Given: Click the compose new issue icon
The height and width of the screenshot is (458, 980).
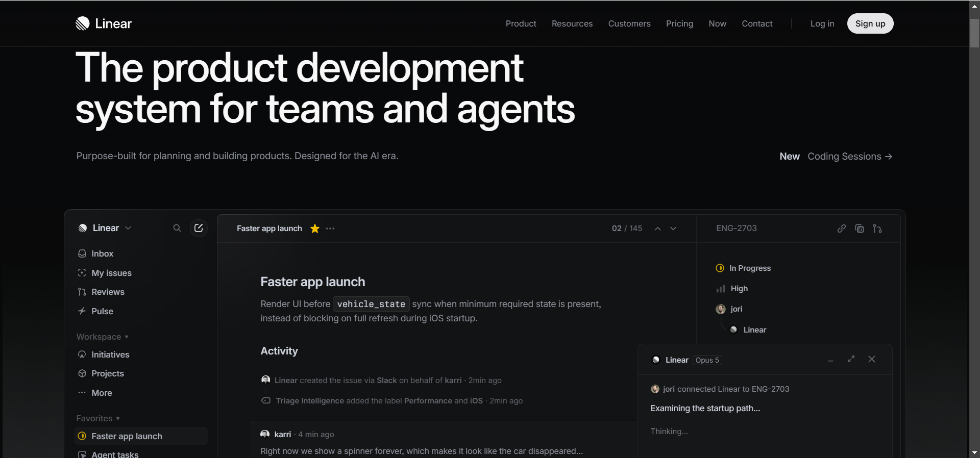Looking at the screenshot, I should [x=199, y=228].
